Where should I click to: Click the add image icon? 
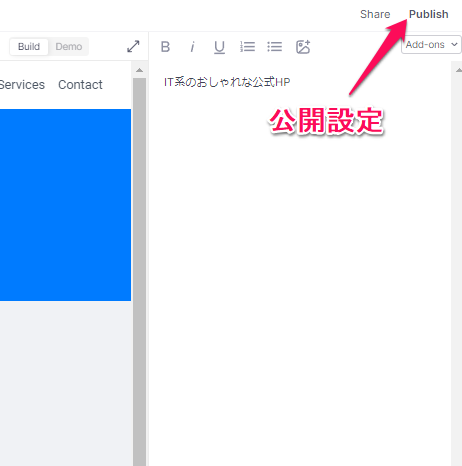pyautogui.click(x=303, y=47)
